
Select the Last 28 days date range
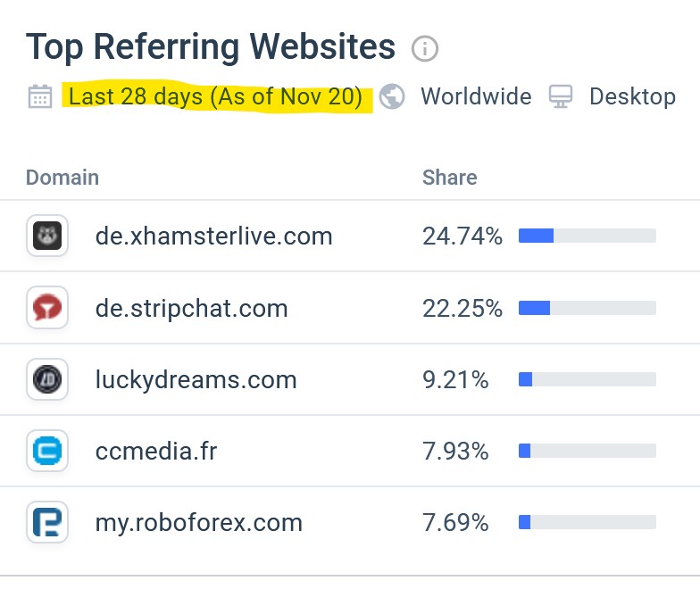pos(216,96)
